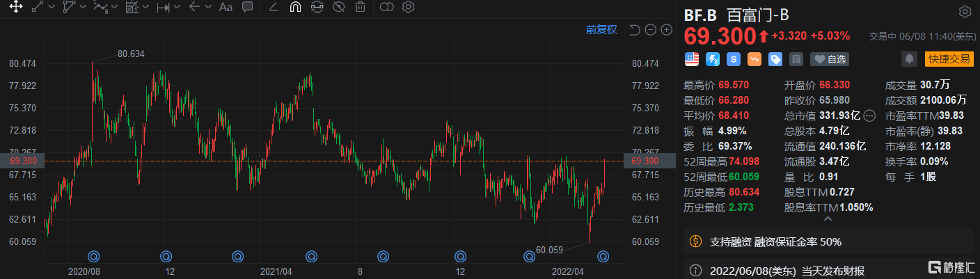Click the trash icon to delete drawings
The height and width of the screenshot is (279, 980).
coord(360,8)
